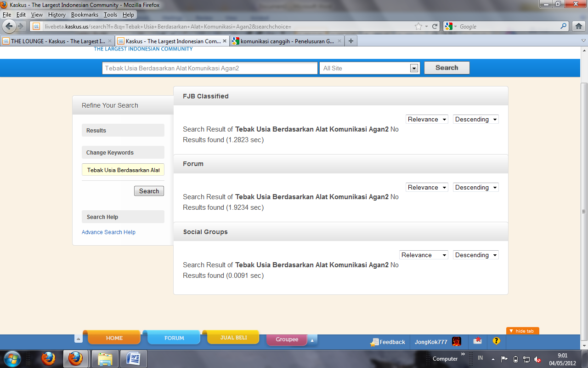Close the komunikasi canggih tab
The width and height of the screenshot is (588, 368).
pyautogui.click(x=340, y=41)
